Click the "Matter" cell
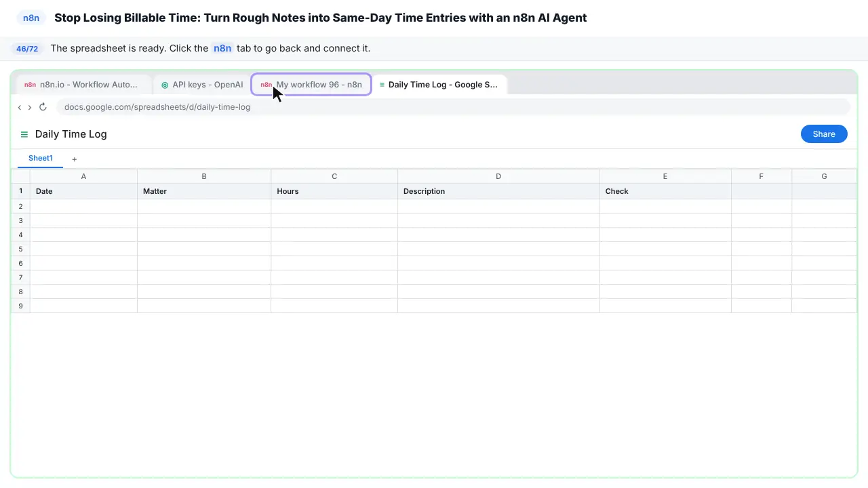The height and width of the screenshot is (488, 868). [204, 191]
